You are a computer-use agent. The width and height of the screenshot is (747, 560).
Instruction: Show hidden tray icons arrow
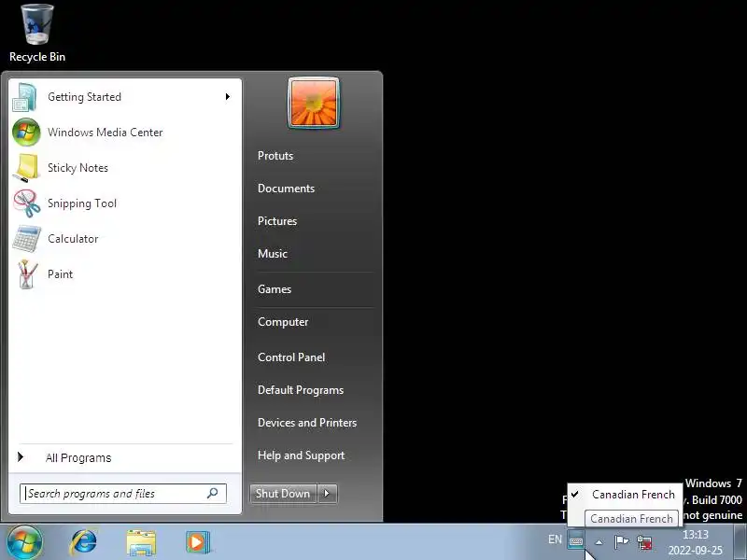pos(599,542)
